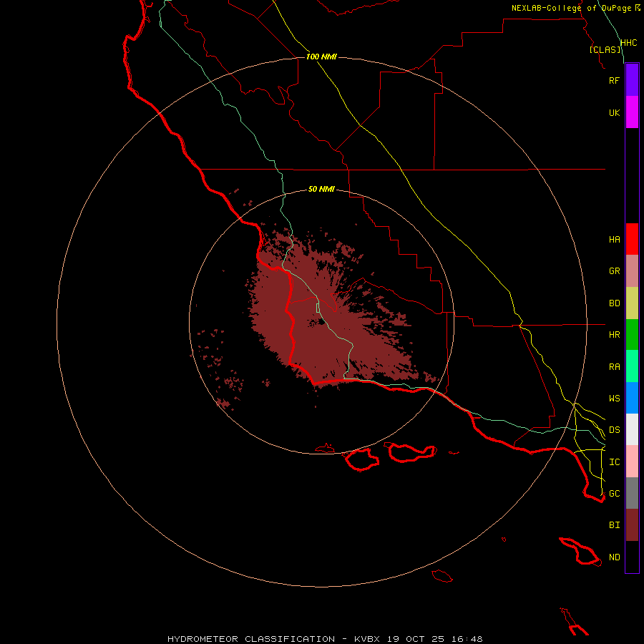Click the RF purple legend swatch

coord(632,80)
